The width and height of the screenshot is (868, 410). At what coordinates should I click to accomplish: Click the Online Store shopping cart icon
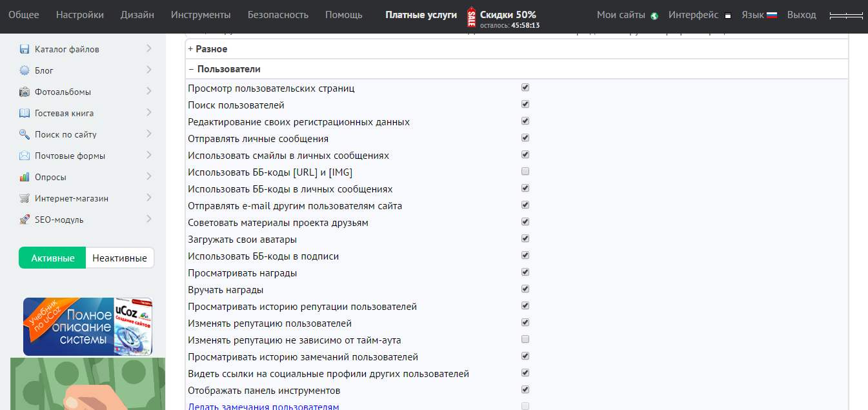click(x=25, y=198)
